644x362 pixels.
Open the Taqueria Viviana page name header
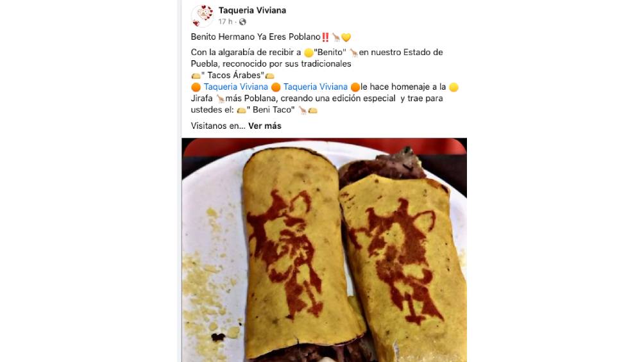(252, 10)
